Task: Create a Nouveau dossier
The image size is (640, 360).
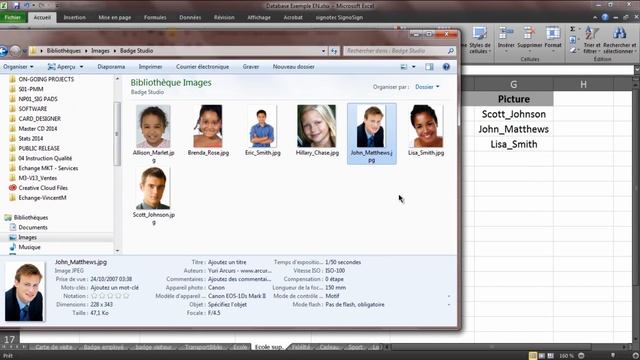Action: tap(293, 67)
